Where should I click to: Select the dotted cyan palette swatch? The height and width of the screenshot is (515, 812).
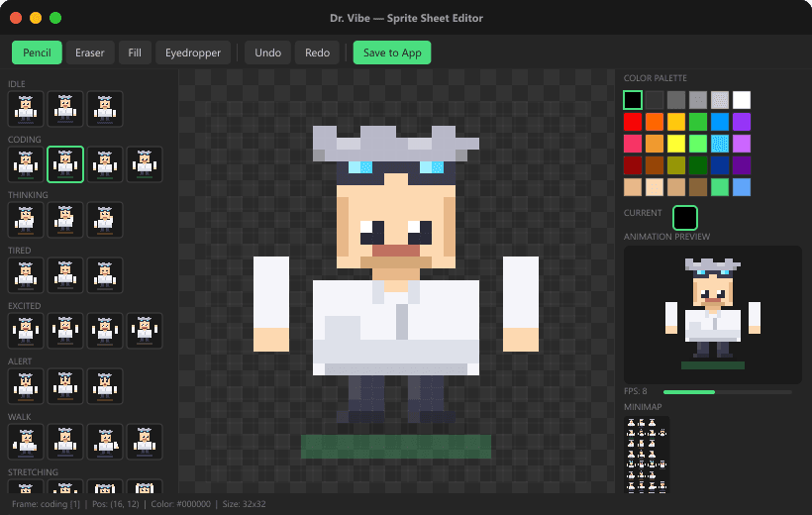click(x=720, y=144)
